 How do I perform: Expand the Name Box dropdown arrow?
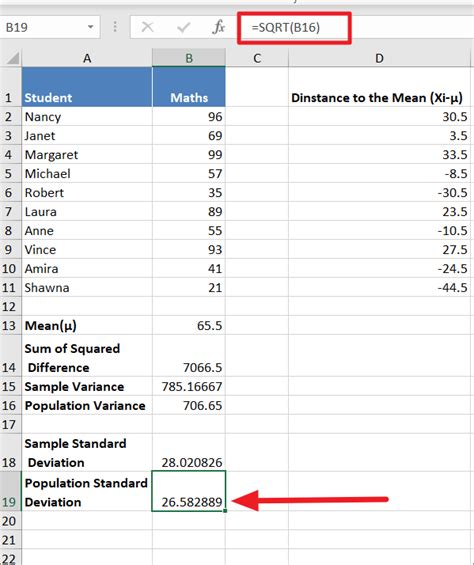point(90,27)
